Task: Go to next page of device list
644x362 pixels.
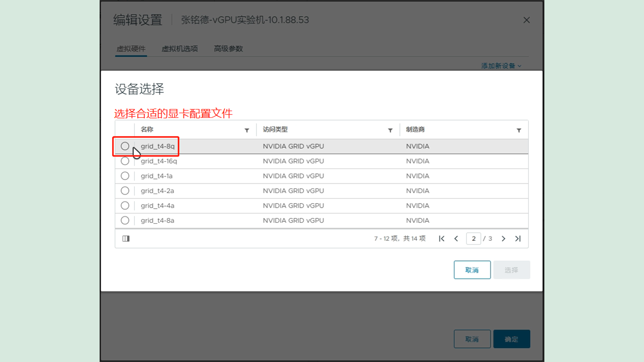Action: click(503, 239)
